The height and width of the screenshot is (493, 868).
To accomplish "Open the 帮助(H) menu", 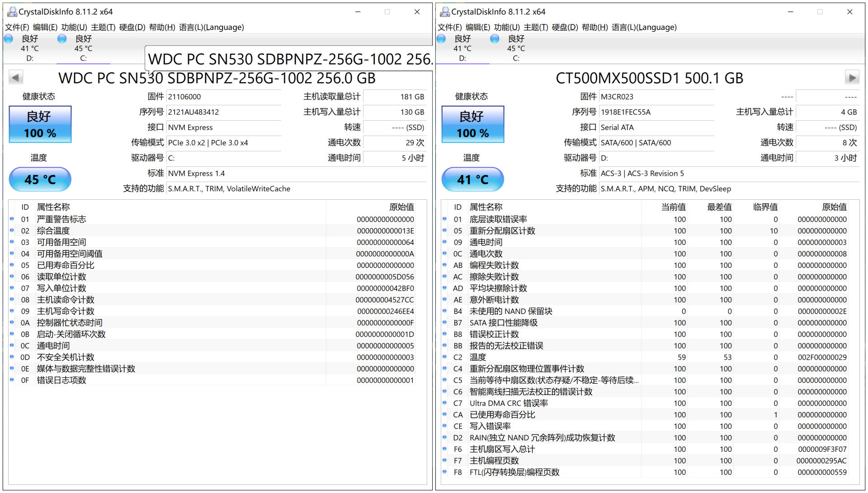I will (160, 27).
